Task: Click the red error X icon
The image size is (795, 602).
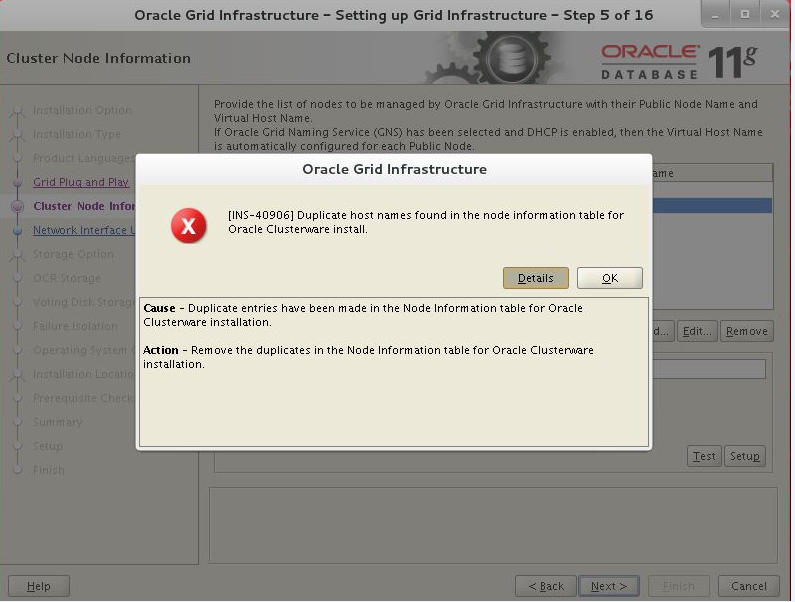Action: (189, 226)
